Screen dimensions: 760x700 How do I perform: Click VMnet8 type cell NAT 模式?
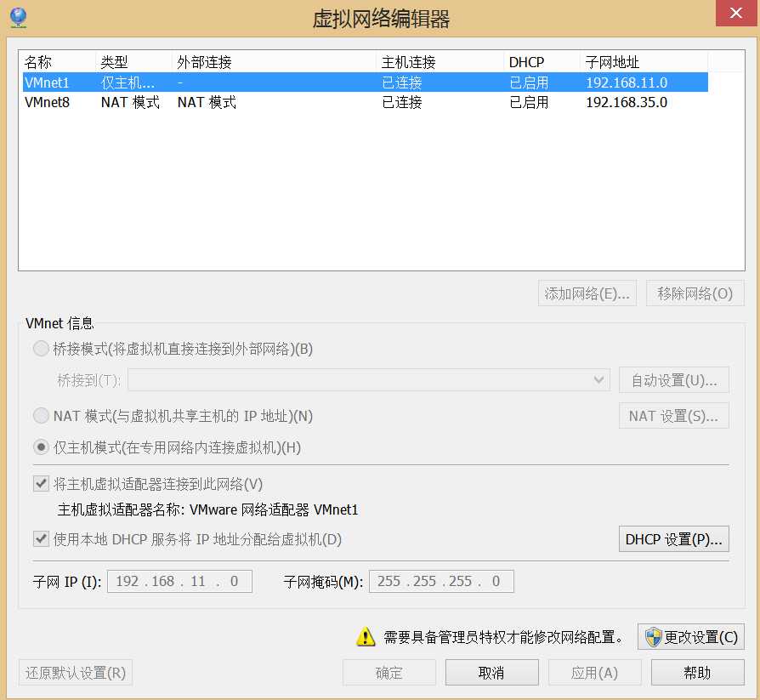[x=130, y=102]
